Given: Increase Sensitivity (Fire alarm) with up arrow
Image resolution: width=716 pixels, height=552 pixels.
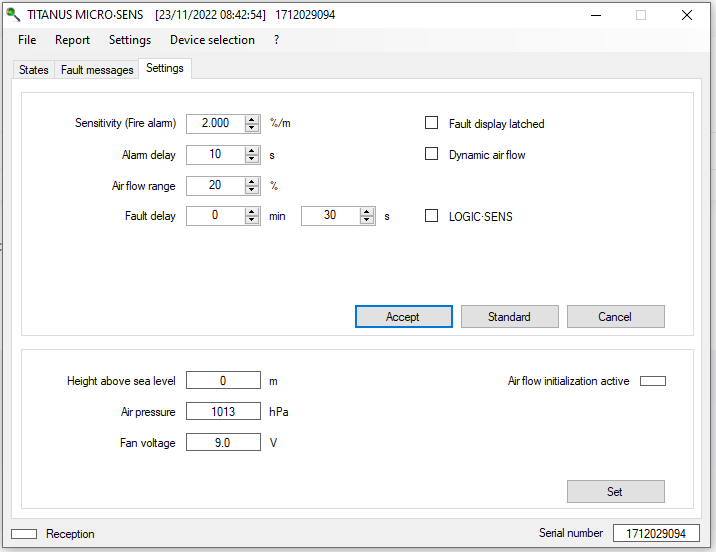Looking at the screenshot, I should 252,119.
